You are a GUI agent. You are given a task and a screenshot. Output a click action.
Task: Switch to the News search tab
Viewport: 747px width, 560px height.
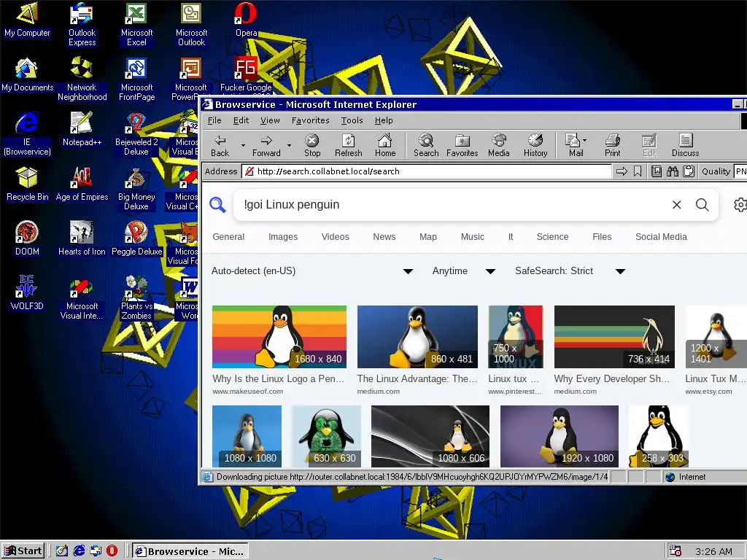384,237
